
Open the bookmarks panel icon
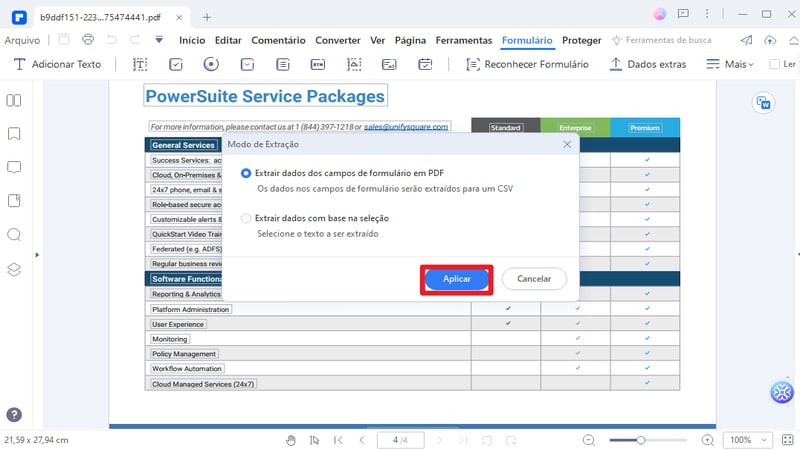tap(14, 134)
